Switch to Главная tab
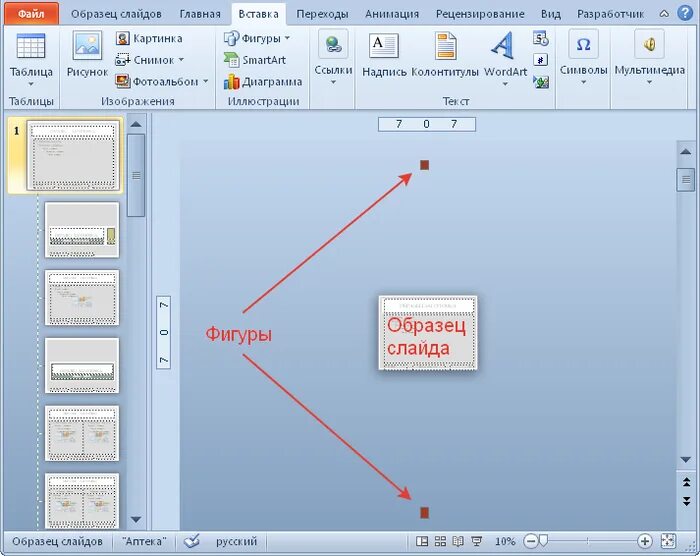This screenshot has width=700, height=556. [x=200, y=14]
